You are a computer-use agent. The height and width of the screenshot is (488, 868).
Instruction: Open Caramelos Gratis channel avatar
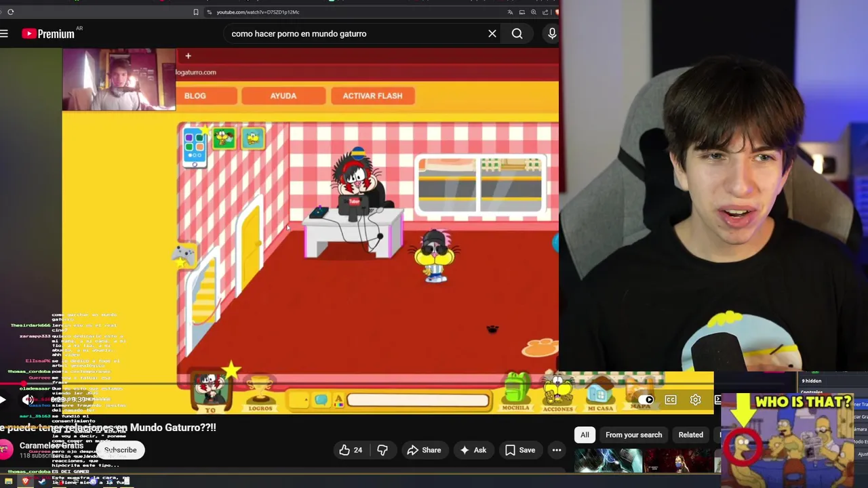(x=5, y=449)
